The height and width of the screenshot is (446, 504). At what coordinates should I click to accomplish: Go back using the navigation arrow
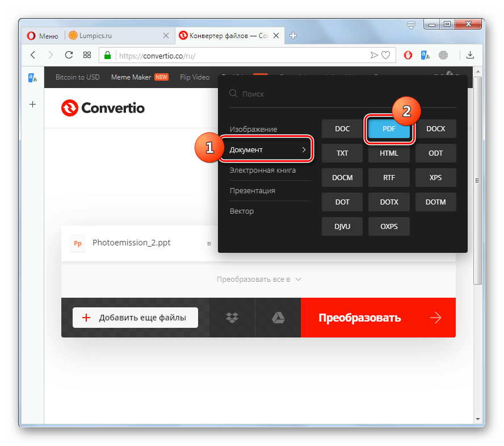[x=32, y=55]
